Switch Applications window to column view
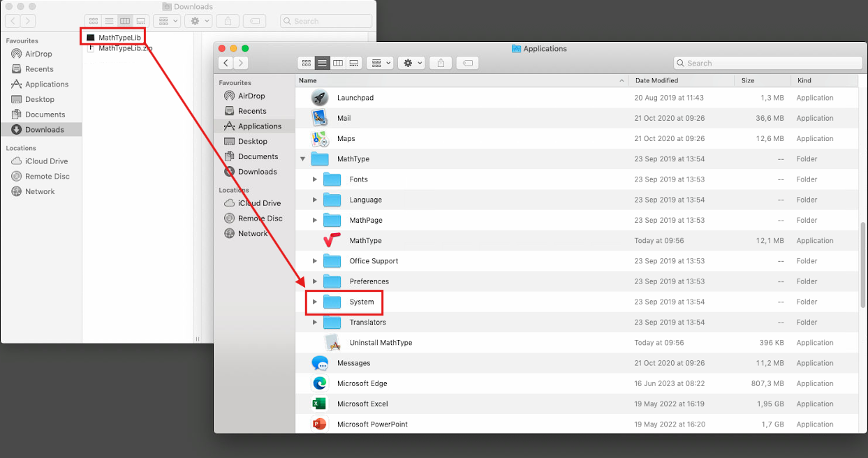Viewport: 868px width, 458px height. (x=338, y=63)
